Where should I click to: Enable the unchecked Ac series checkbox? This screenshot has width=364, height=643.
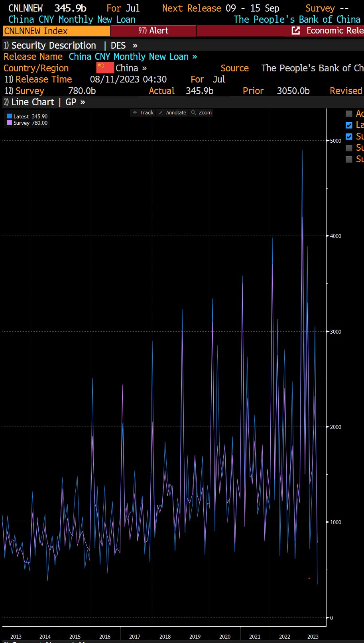click(x=349, y=114)
